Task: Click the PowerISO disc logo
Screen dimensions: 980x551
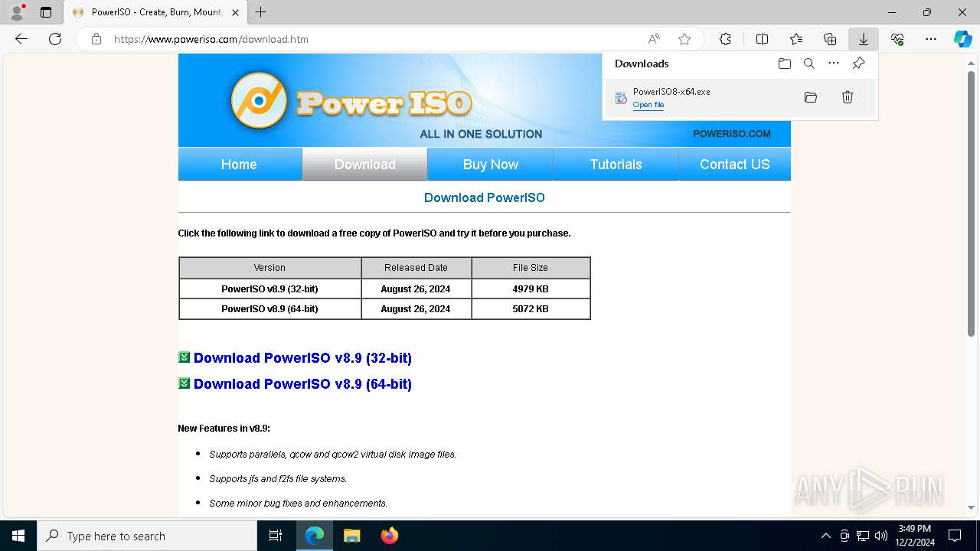Action: click(259, 100)
